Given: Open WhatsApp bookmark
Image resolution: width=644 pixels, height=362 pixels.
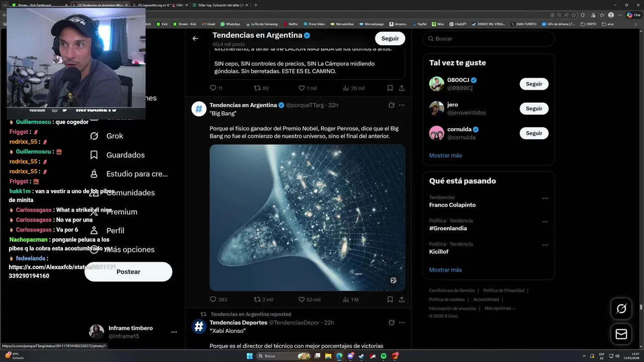Looking at the screenshot, I should point(230,24).
